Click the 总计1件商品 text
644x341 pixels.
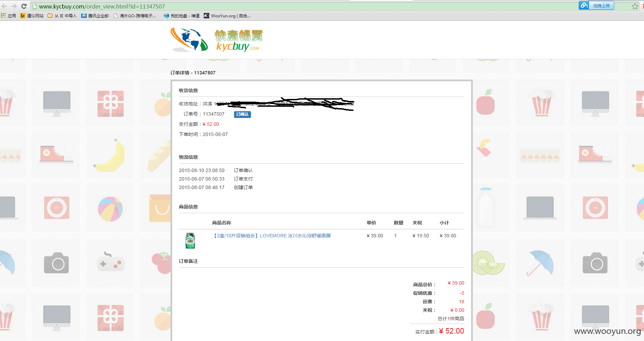451,319
